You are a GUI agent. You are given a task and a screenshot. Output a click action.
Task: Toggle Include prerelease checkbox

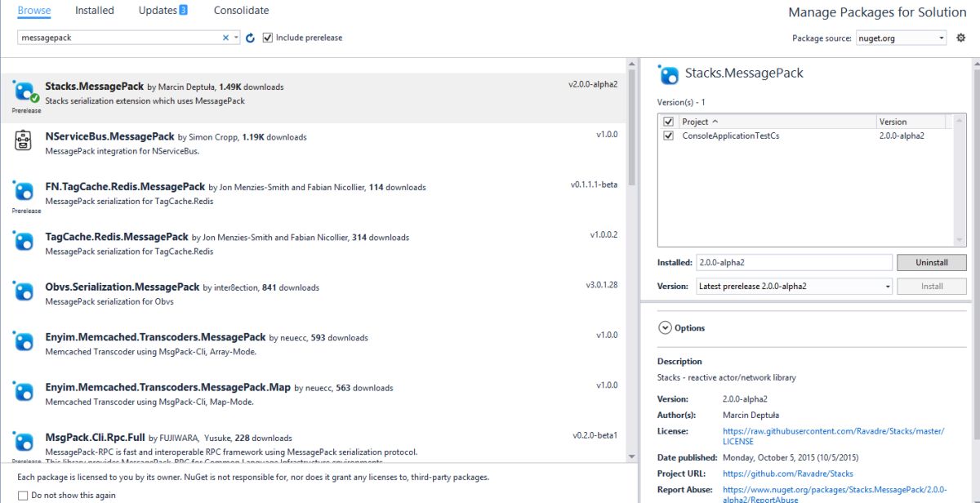tap(268, 38)
